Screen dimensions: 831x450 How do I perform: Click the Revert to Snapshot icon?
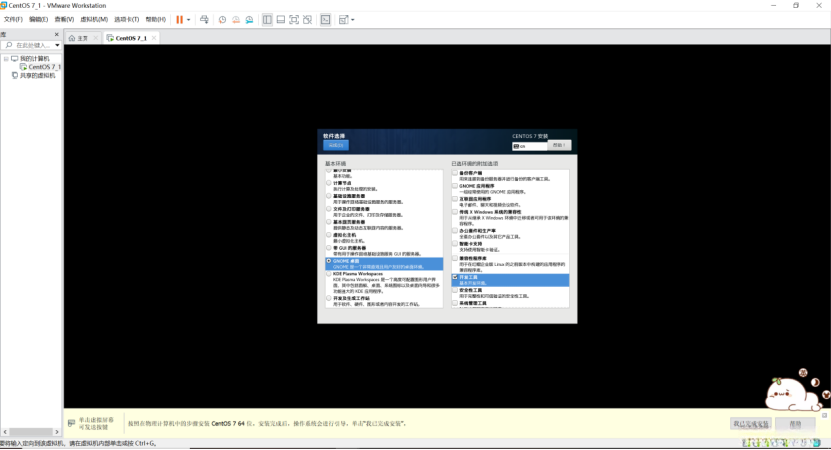coord(236,20)
